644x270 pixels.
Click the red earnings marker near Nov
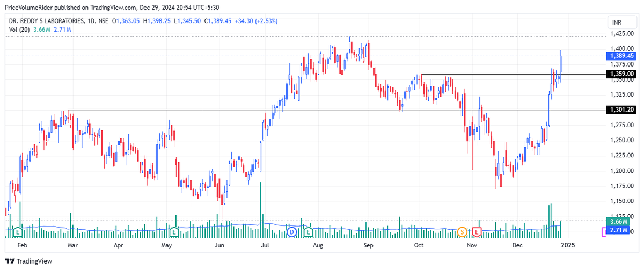pyautogui.click(x=476, y=232)
